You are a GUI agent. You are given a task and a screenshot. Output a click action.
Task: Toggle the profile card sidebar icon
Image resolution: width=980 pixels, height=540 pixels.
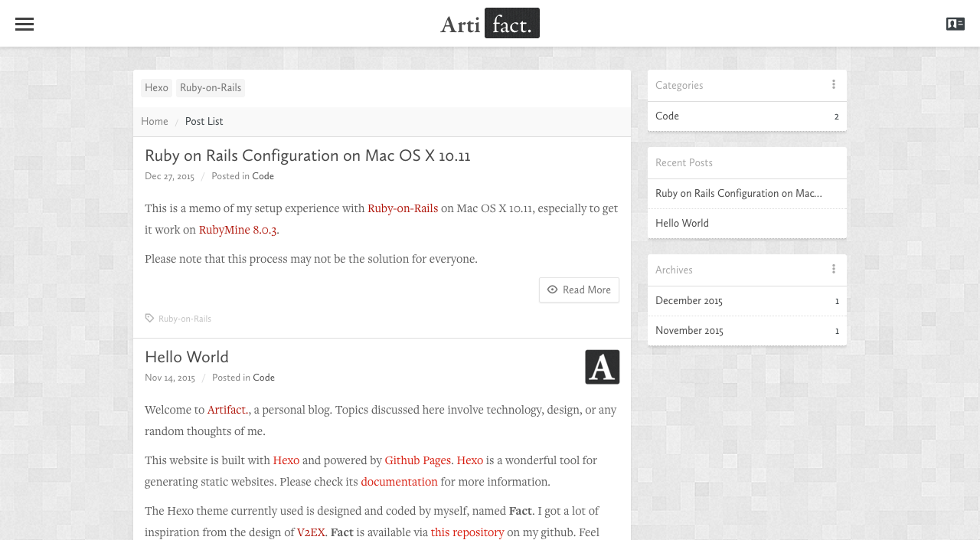(955, 24)
